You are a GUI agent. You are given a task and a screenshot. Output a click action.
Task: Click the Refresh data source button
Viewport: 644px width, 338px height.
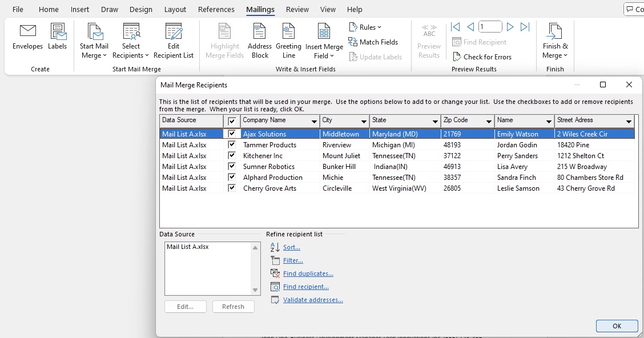(x=234, y=307)
